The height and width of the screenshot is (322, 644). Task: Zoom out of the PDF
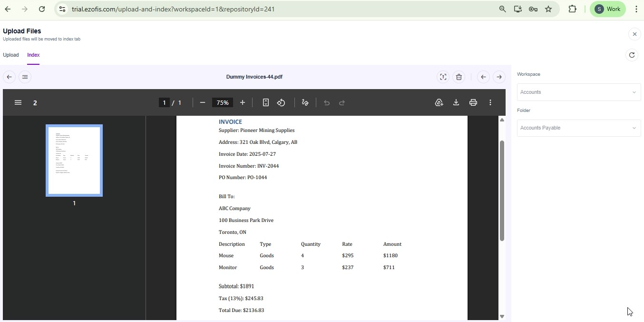click(x=203, y=103)
